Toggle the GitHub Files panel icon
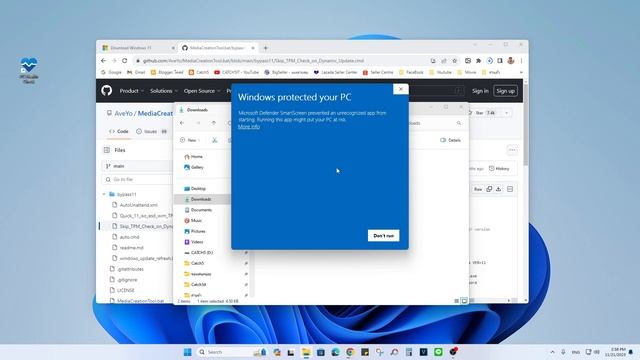Image resolution: width=640 pixels, height=360 pixels. tap(107, 150)
